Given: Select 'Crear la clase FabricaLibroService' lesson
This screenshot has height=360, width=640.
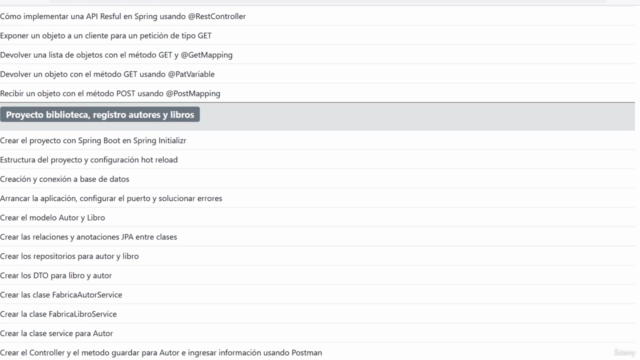Looking at the screenshot, I should pos(58,314).
